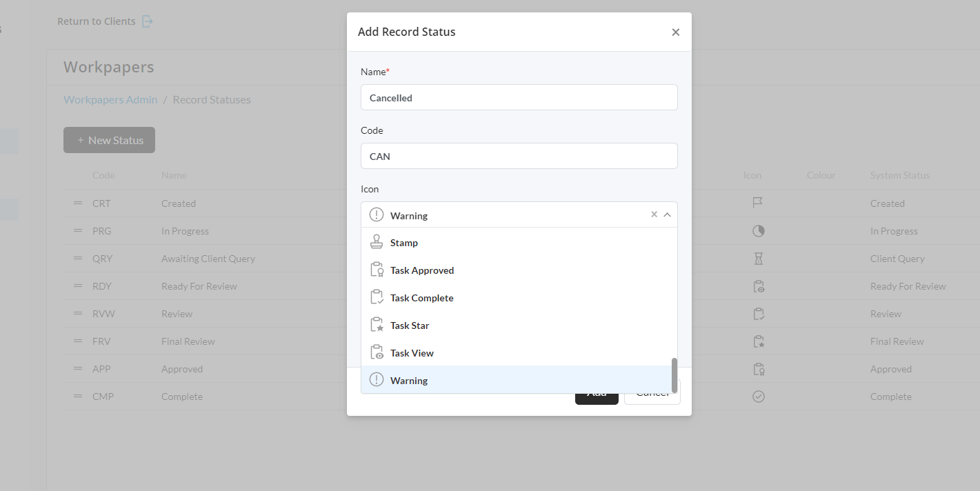980x491 pixels.
Task: Clear the selected Warning icon using the x
Action: coord(654,214)
